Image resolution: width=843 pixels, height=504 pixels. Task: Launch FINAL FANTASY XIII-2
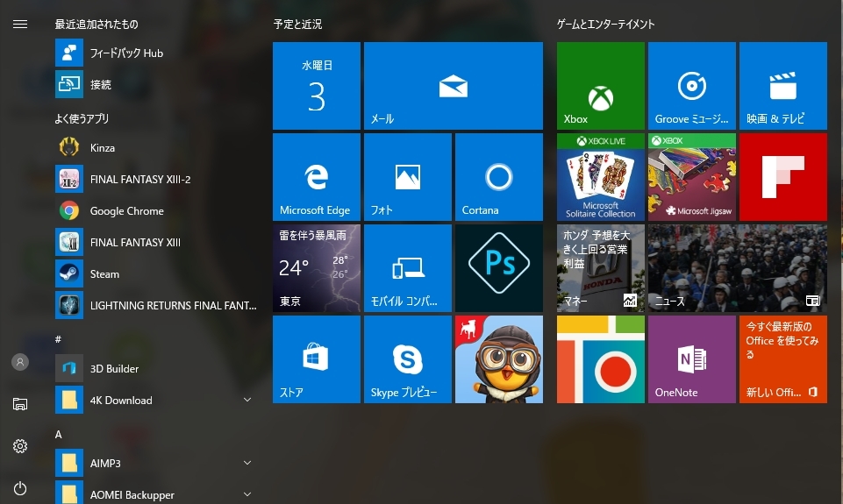click(x=156, y=180)
